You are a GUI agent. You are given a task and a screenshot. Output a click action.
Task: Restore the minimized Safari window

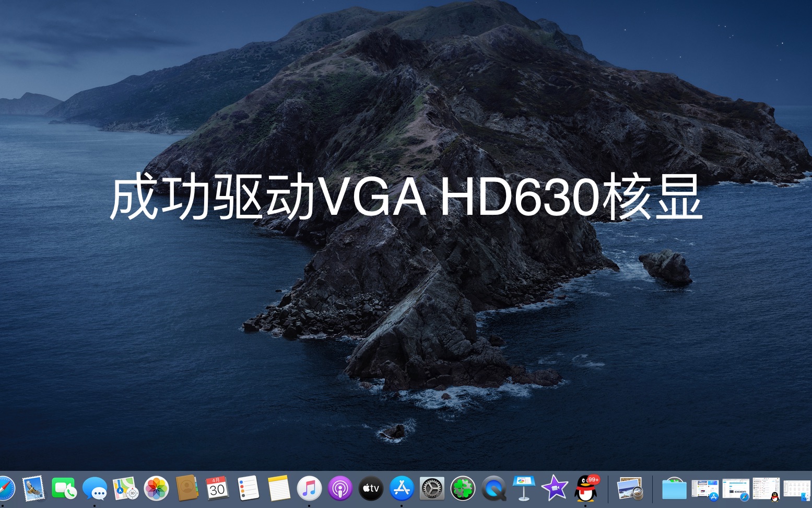tap(736, 490)
